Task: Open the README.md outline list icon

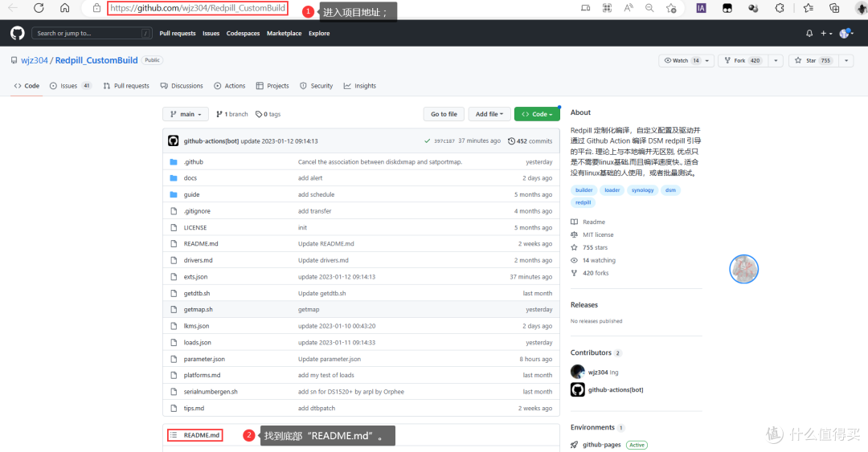Action: (x=174, y=435)
